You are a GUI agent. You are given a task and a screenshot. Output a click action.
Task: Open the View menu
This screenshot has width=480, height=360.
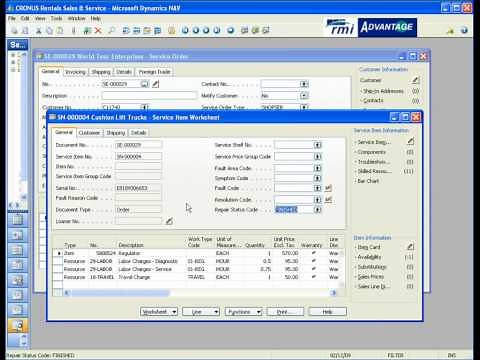(x=40, y=18)
